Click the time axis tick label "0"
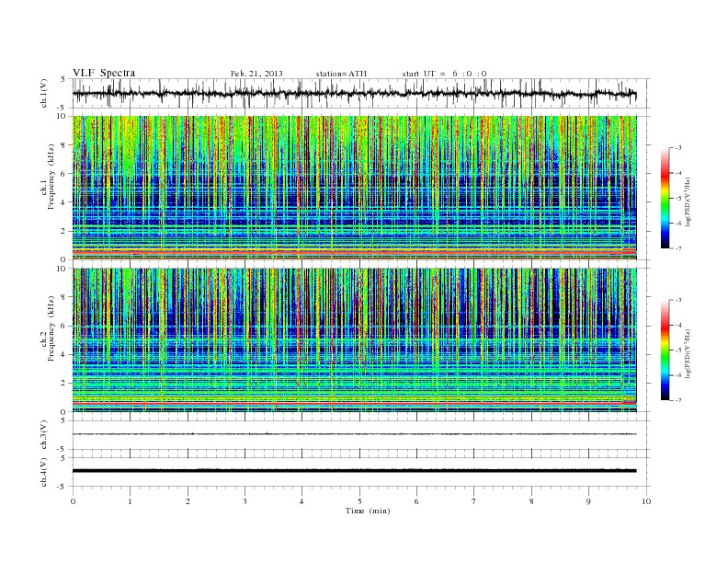 (x=73, y=501)
